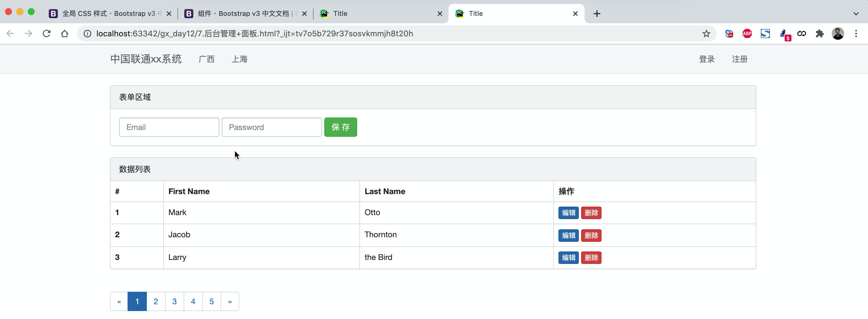The width and height of the screenshot is (868, 319).
Task: Bookmark page with star icon
Action: tap(706, 33)
